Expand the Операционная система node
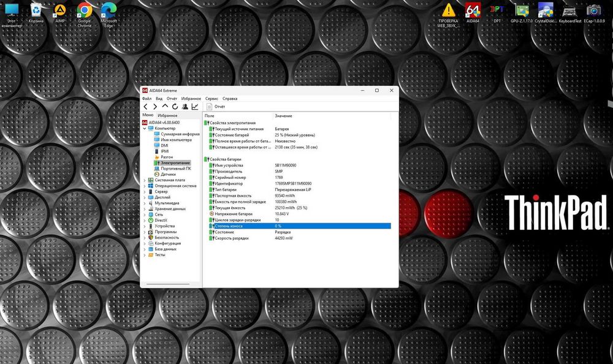 click(x=144, y=186)
